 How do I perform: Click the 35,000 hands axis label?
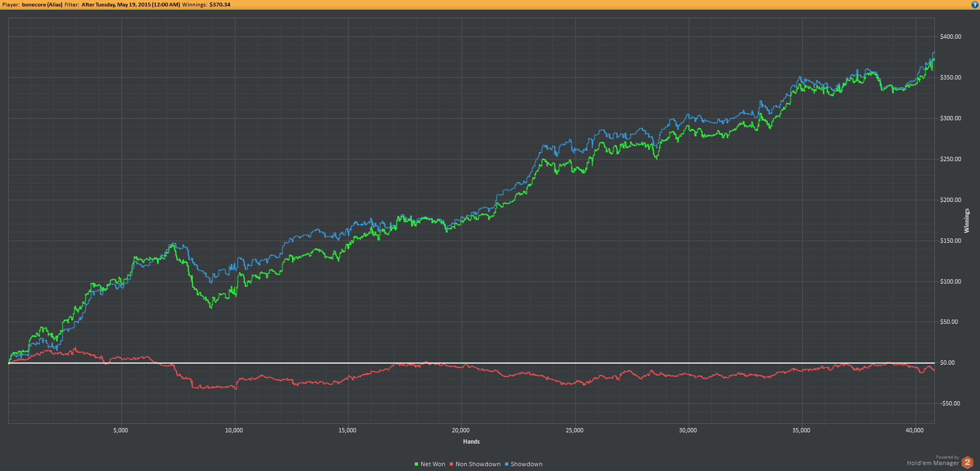click(801, 430)
